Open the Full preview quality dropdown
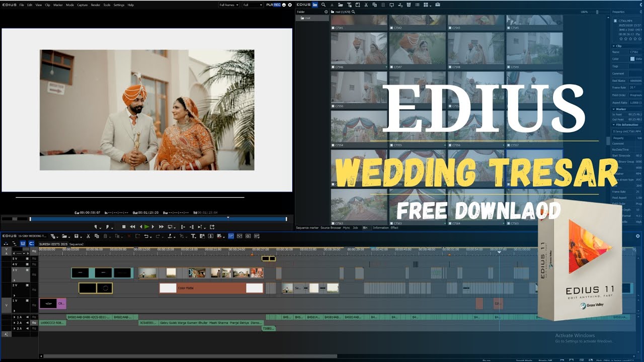644x362 pixels. pos(253,5)
